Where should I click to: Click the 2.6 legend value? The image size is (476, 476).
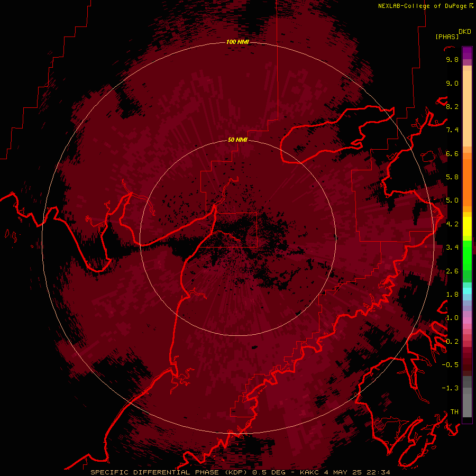click(x=452, y=271)
